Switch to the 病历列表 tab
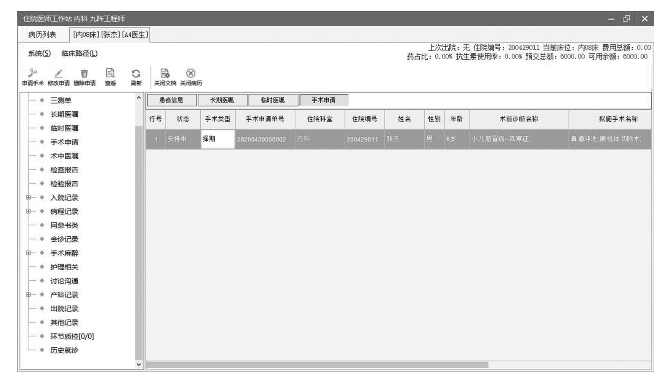The width and height of the screenshot is (667, 381). 42,34
